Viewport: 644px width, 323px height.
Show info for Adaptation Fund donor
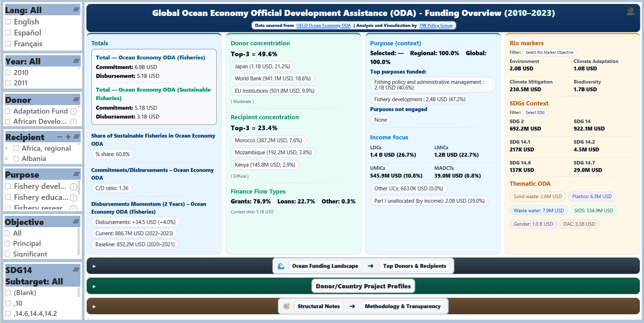tap(74, 111)
